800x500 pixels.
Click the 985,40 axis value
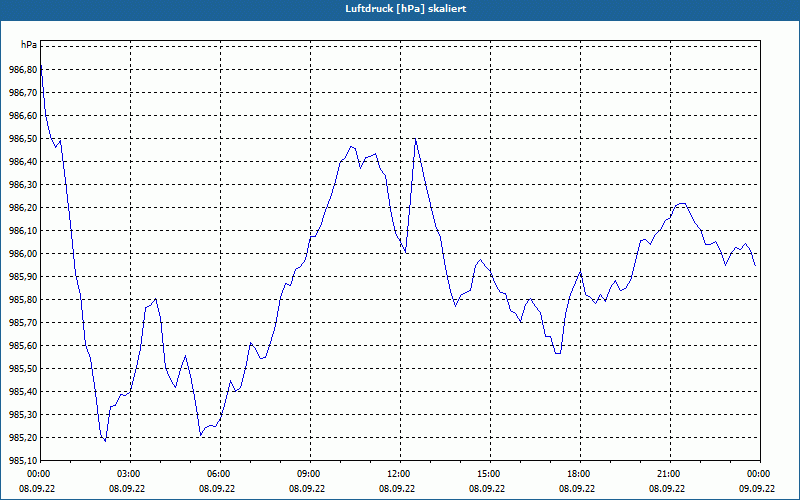point(23,391)
